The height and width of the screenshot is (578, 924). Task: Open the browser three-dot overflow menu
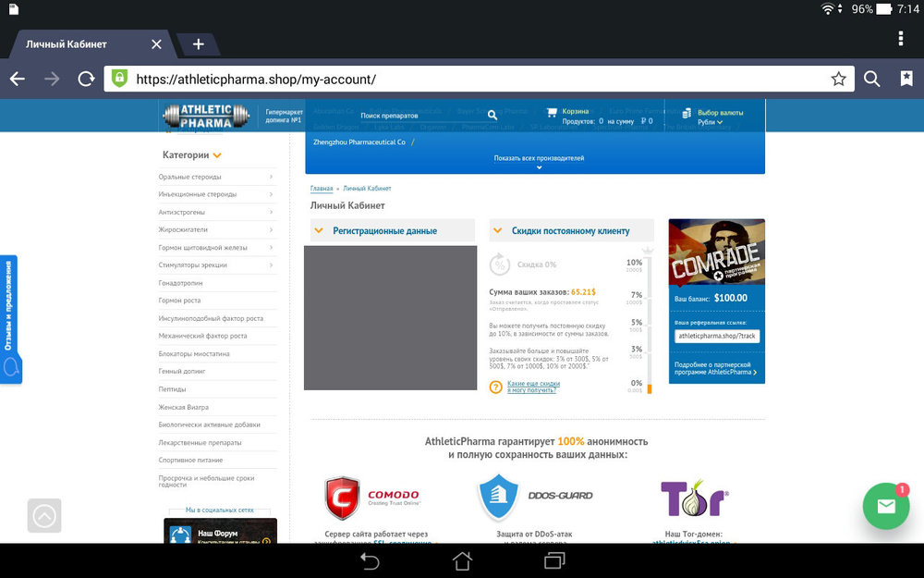(900, 38)
